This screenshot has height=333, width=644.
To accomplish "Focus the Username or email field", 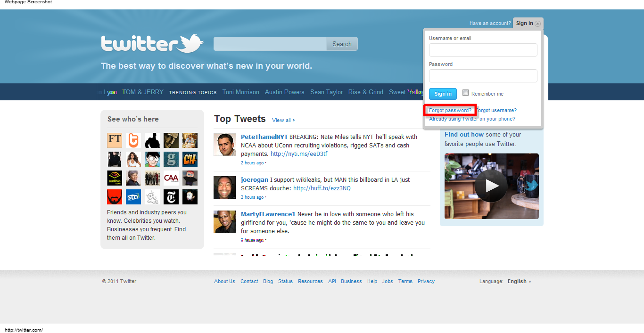I will (483, 50).
